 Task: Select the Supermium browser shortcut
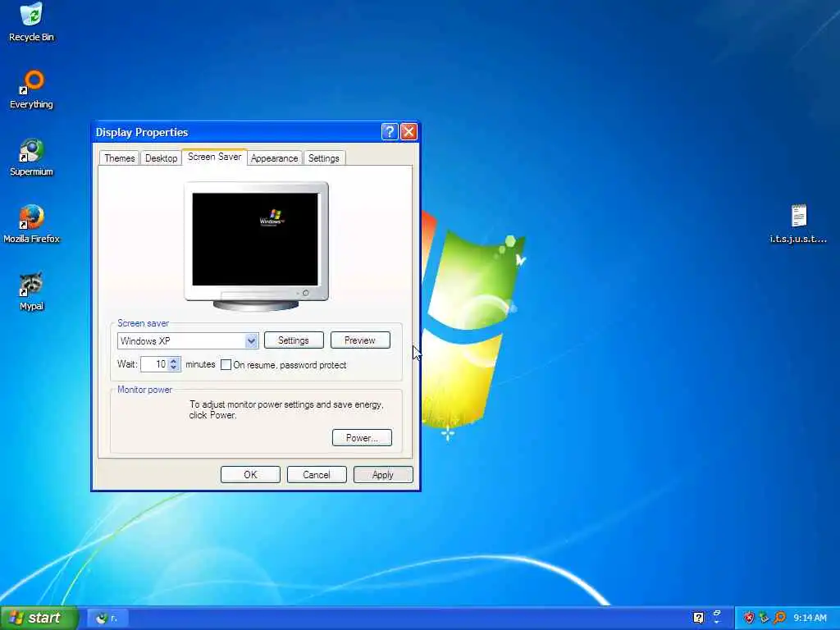click(31, 157)
